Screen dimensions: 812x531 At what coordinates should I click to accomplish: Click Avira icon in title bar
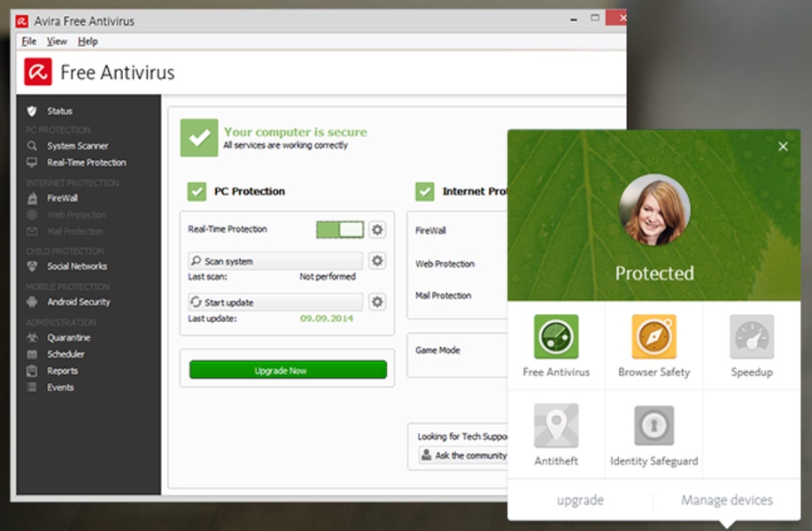[x=22, y=21]
